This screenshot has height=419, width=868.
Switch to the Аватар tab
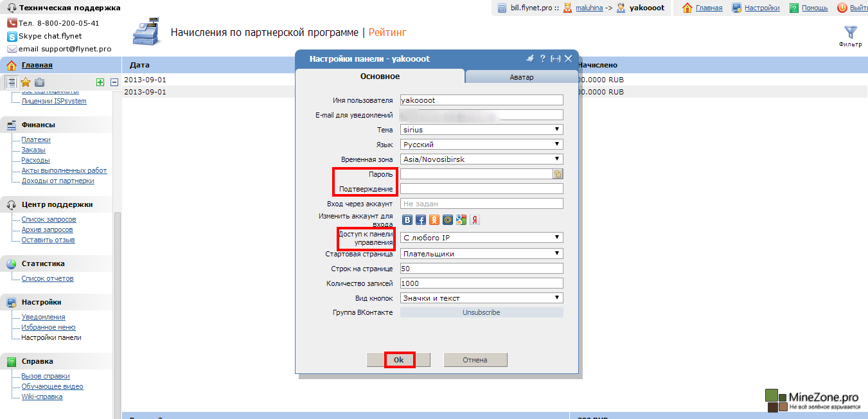pyautogui.click(x=521, y=77)
